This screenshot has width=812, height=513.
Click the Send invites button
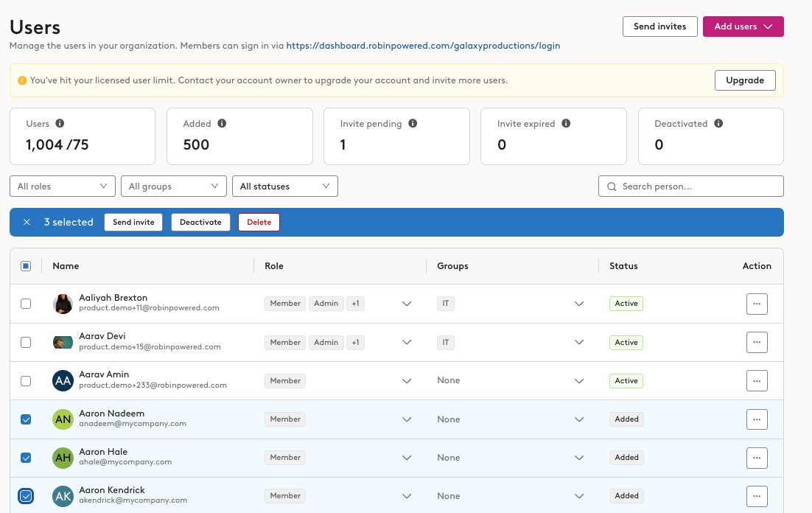click(659, 27)
